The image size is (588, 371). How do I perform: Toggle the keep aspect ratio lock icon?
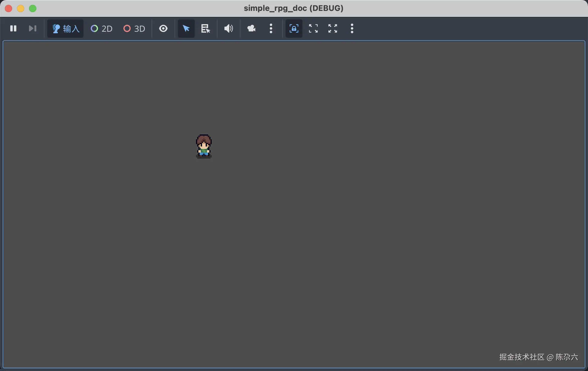[x=294, y=28]
